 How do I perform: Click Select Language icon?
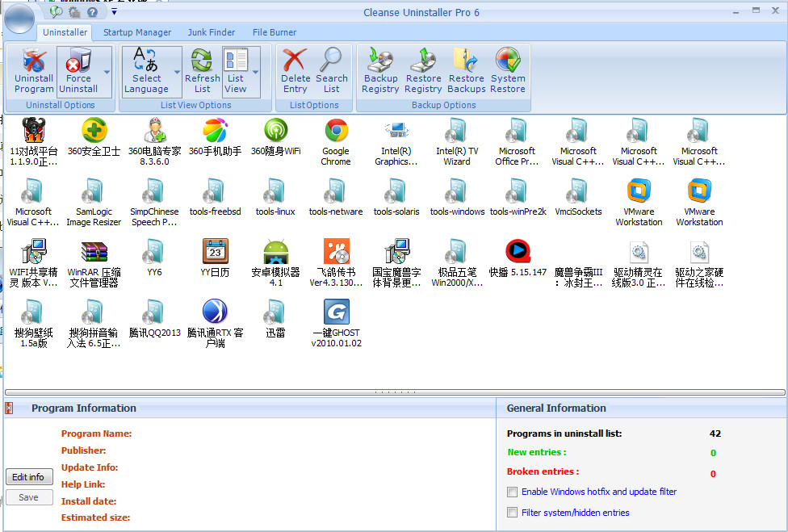click(146, 59)
